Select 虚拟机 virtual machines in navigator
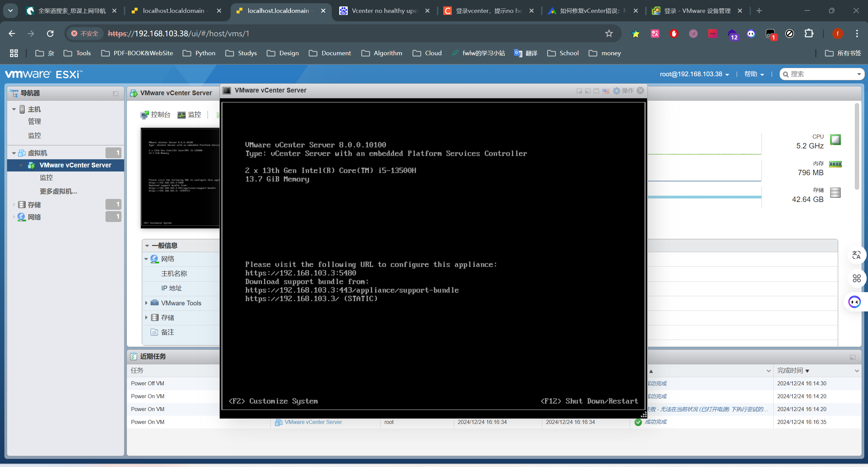 click(x=37, y=153)
